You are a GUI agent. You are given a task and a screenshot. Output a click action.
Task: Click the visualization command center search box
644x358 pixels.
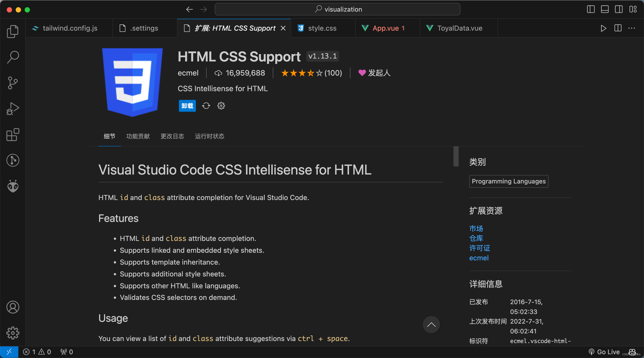(337, 9)
